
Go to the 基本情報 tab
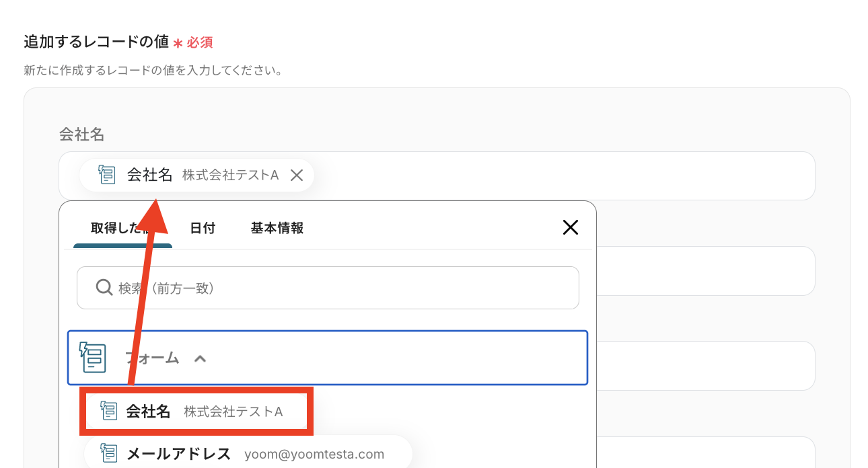(x=277, y=228)
